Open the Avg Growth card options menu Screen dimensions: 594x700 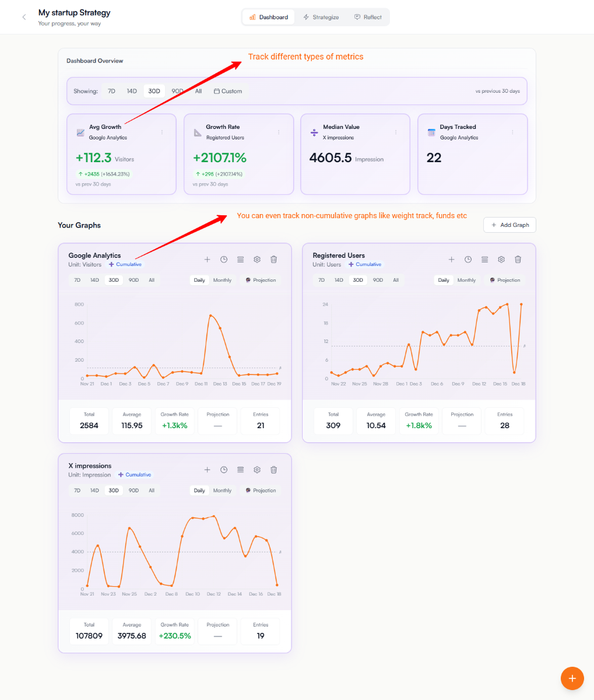point(162,132)
